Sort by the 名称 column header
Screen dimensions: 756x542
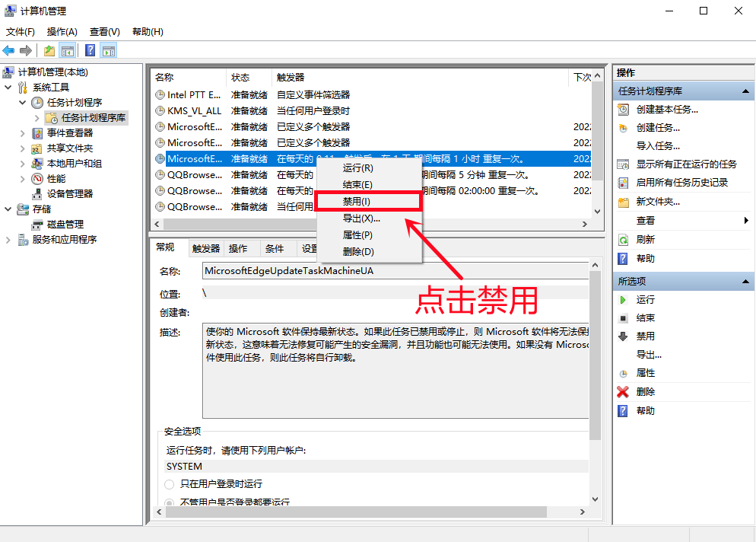click(x=189, y=77)
